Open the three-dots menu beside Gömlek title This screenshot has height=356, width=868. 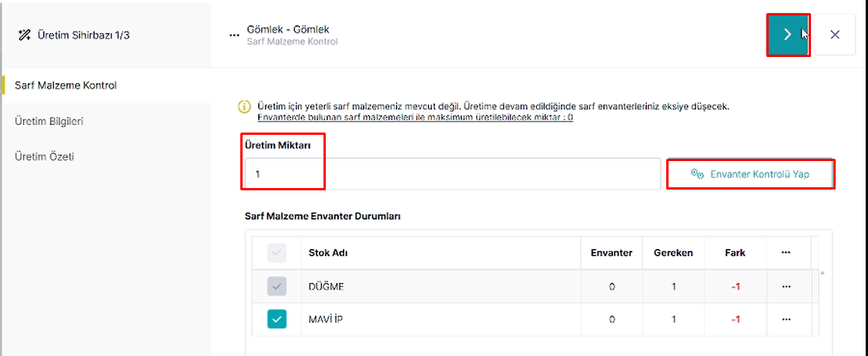tap(233, 35)
